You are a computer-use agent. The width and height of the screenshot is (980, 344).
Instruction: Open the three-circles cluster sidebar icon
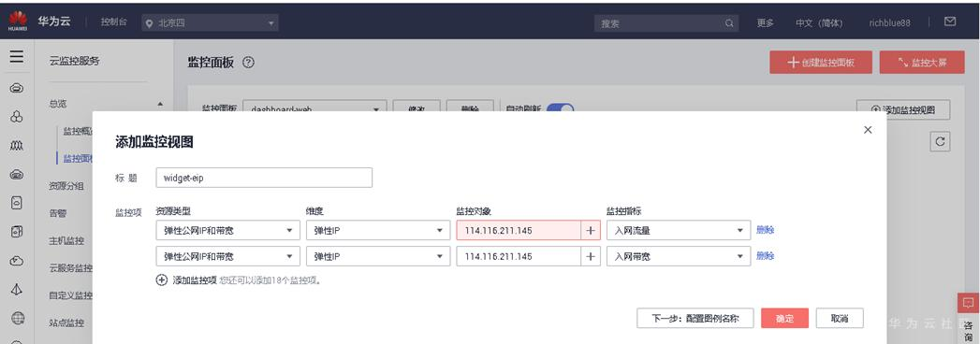click(x=17, y=117)
